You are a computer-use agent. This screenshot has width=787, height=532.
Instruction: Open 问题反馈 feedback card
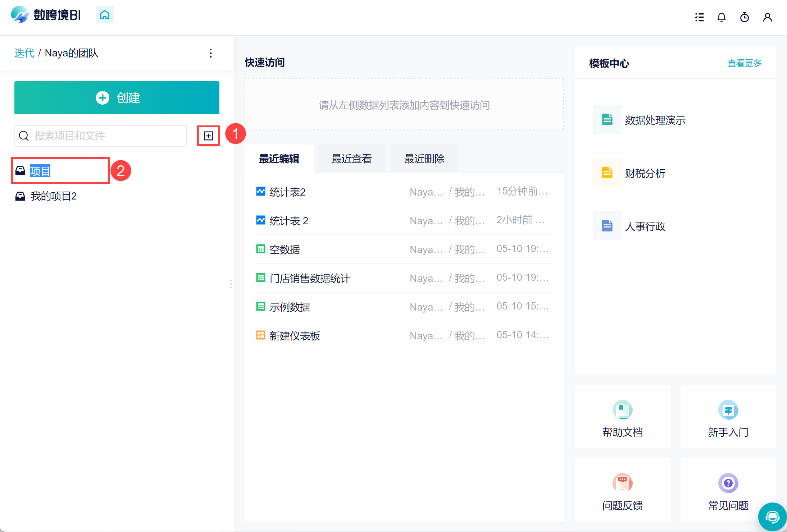[622, 490]
